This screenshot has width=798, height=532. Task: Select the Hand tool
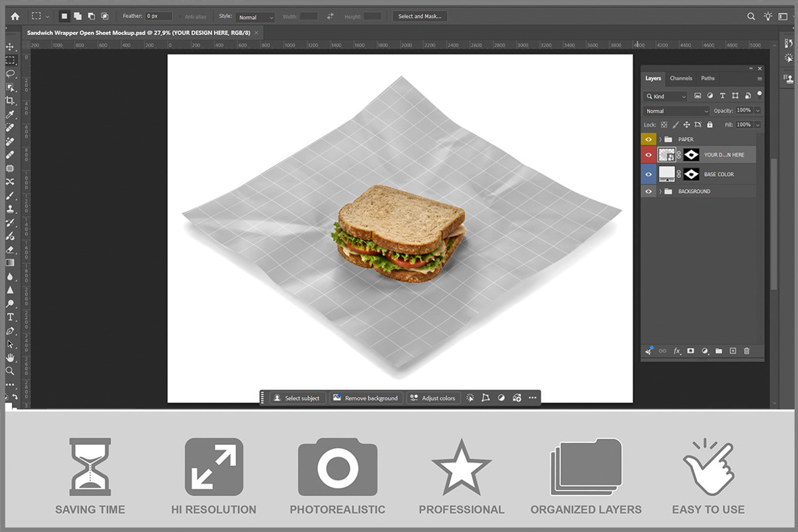pyautogui.click(x=10, y=358)
